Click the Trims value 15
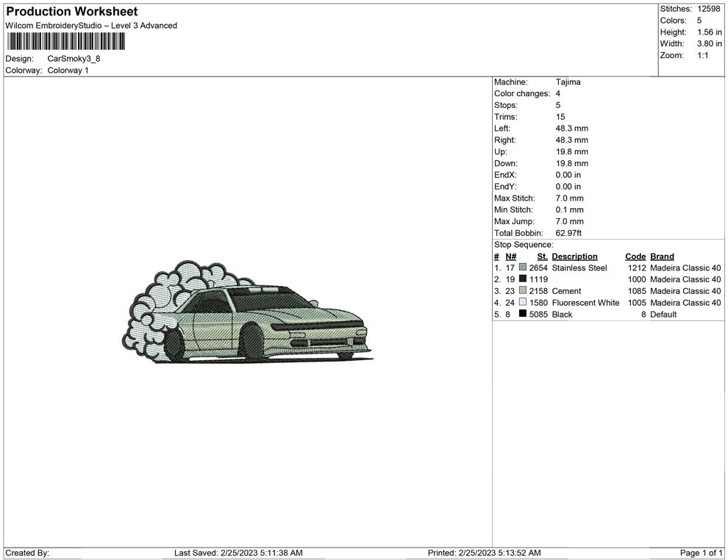 (x=560, y=117)
